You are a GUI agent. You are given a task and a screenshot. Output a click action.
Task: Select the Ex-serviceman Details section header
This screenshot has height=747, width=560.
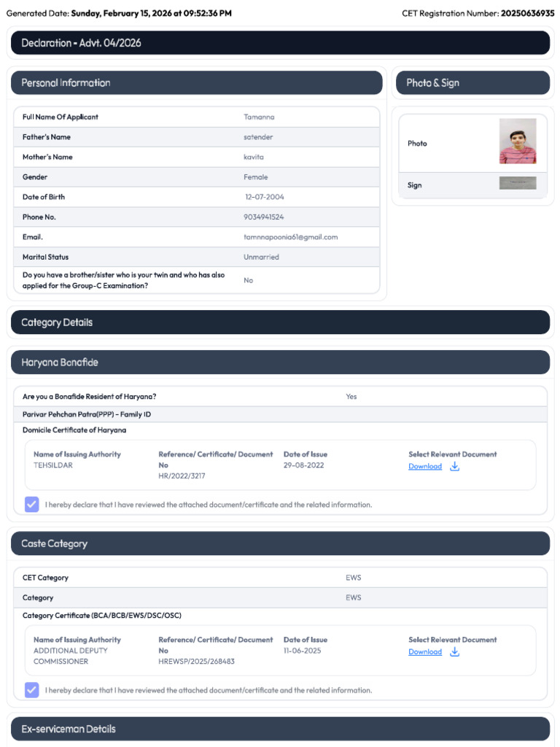281,729
